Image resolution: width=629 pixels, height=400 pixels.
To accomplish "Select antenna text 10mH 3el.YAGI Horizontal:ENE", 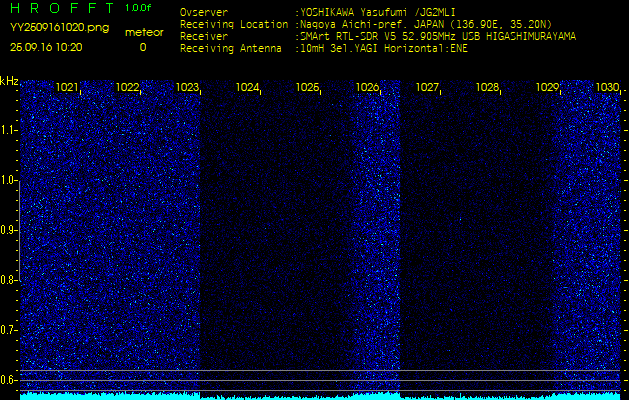I will tap(384, 49).
